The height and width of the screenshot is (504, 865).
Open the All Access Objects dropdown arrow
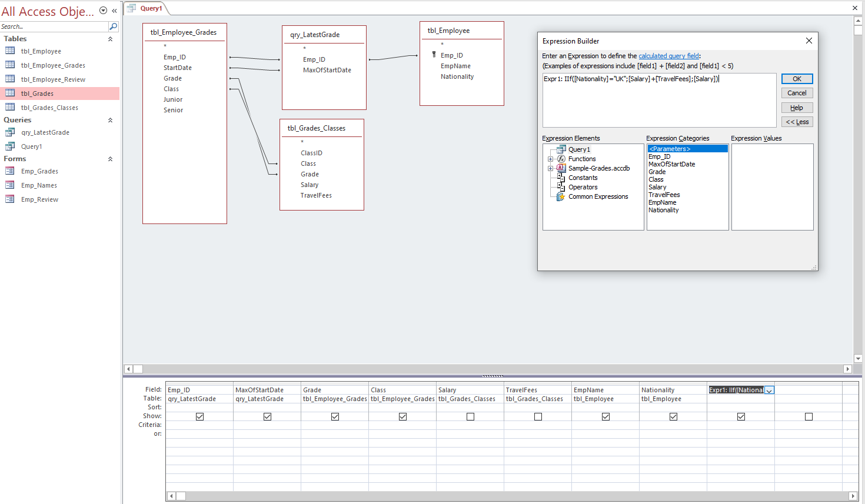(x=103, y=11)
